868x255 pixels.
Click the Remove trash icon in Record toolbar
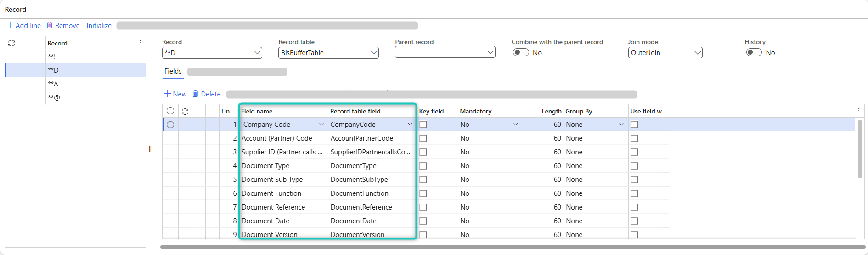50,25
